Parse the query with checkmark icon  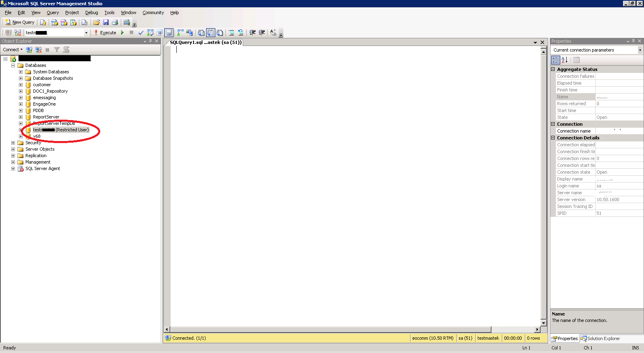[x=141, y=33]
